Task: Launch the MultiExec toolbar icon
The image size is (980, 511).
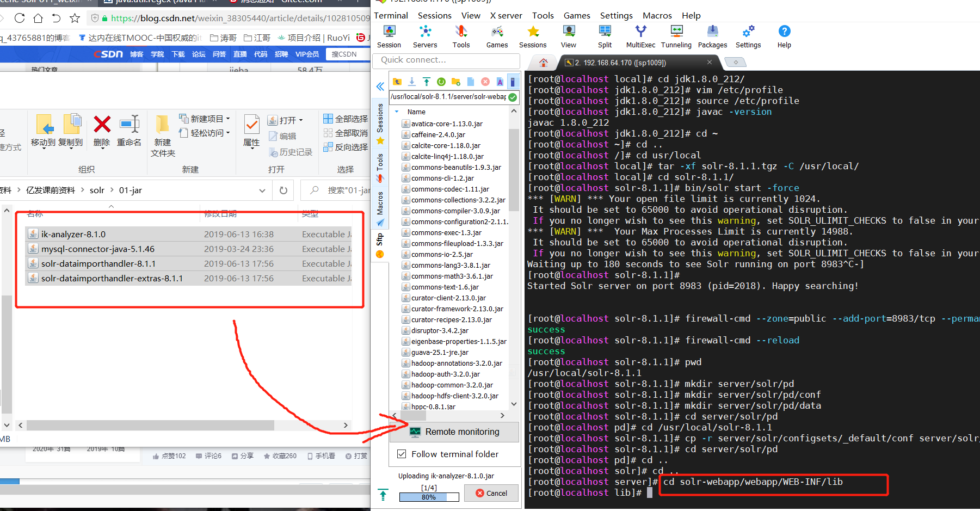Action: (x=640, y=36)
